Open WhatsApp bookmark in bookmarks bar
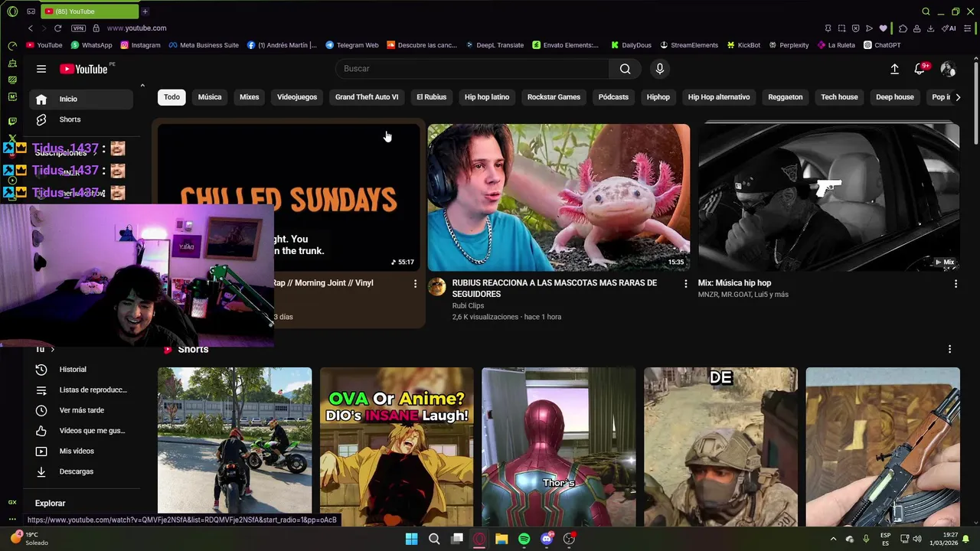This screenshot has width=980, height=551. click(x=92, y=45)
